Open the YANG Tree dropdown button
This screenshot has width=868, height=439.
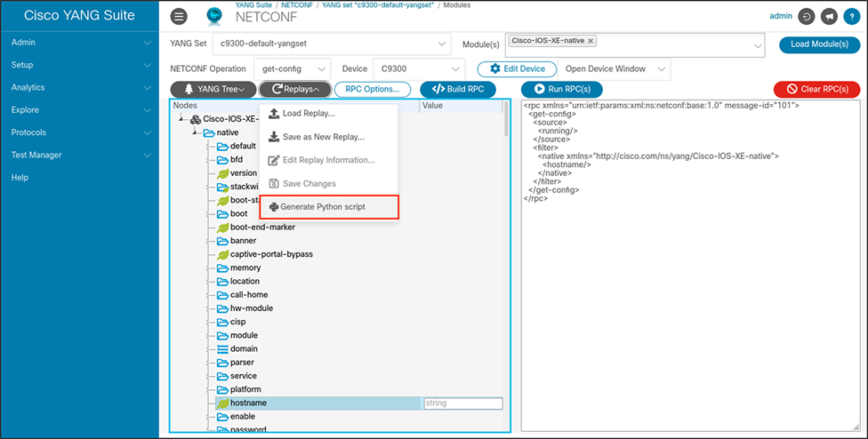click(x=213, y=89)
